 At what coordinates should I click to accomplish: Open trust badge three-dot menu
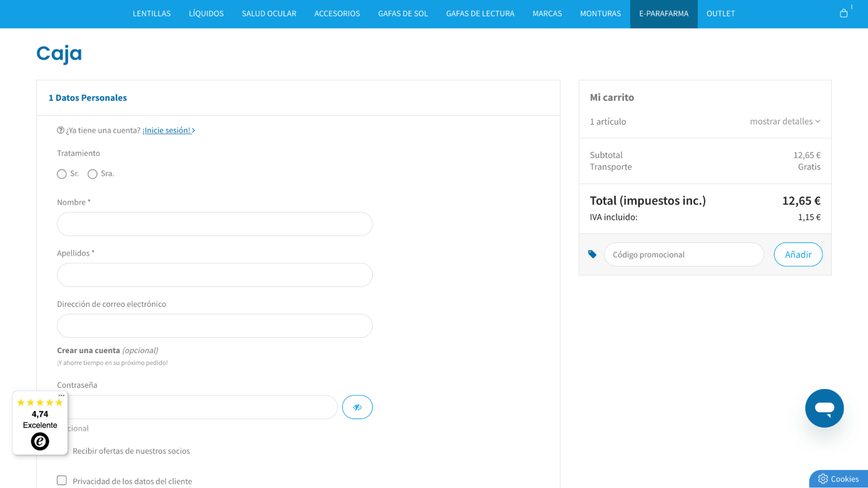click(62, 395)
